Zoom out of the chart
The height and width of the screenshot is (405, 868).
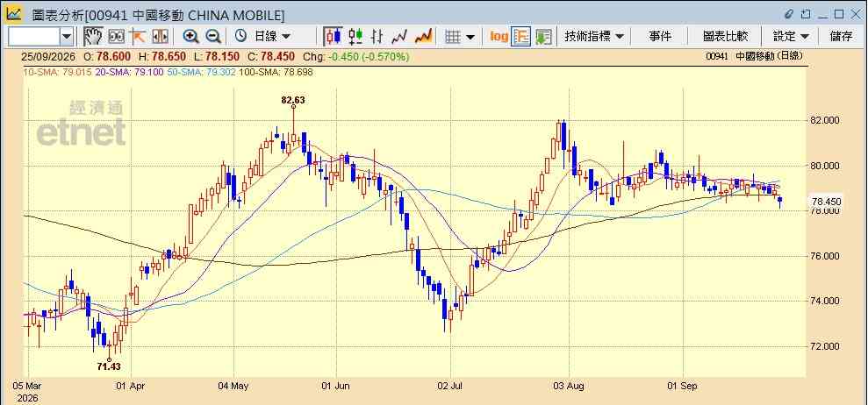tap(213, 37)
